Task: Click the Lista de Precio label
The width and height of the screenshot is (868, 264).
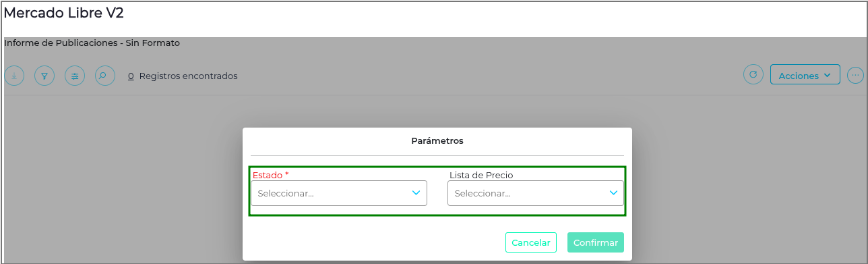Action: click(x=481, y=175)
